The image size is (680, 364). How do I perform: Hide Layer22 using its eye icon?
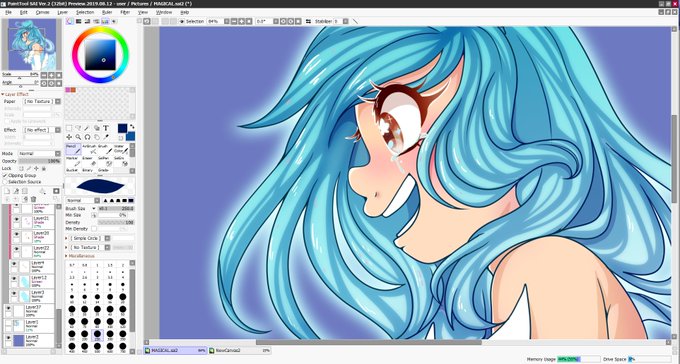pyautogui.click(x=16, y=249)
